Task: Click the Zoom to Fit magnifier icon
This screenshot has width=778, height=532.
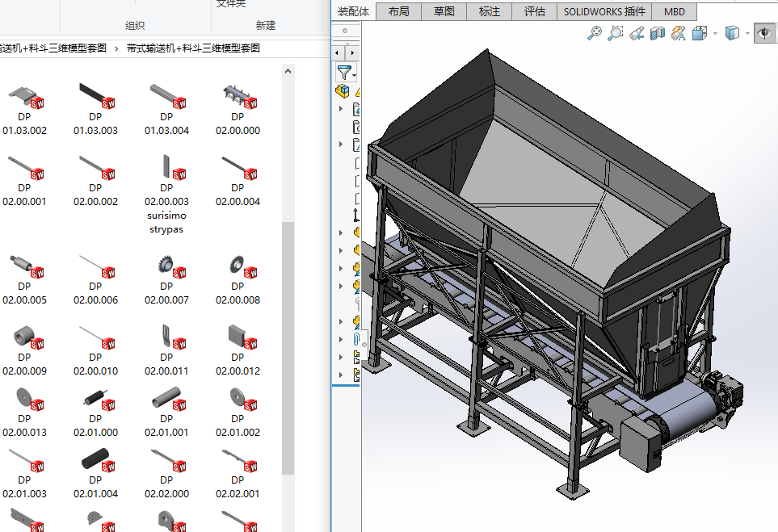Action: [x=595, y=33]
